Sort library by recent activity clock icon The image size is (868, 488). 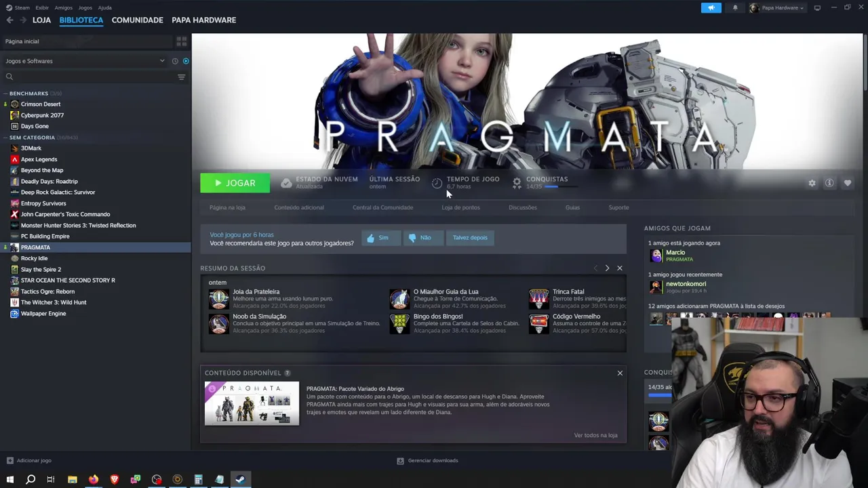click(175, 61)
